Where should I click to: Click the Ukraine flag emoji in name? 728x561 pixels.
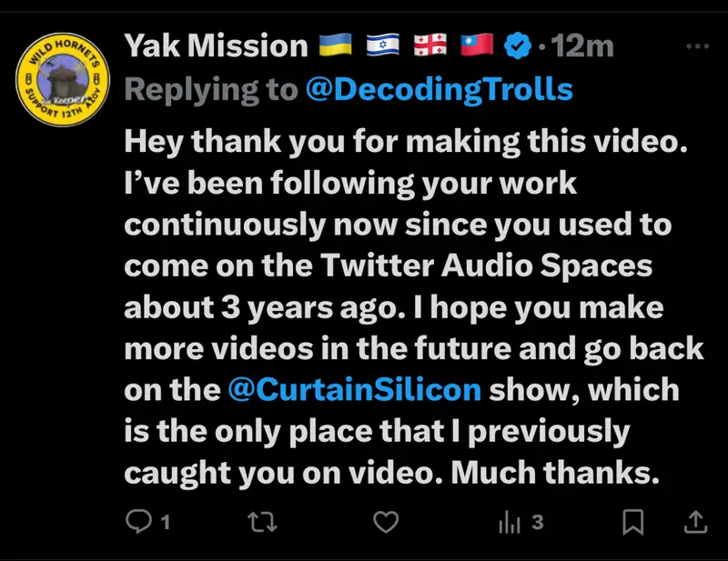pos(336,45)
